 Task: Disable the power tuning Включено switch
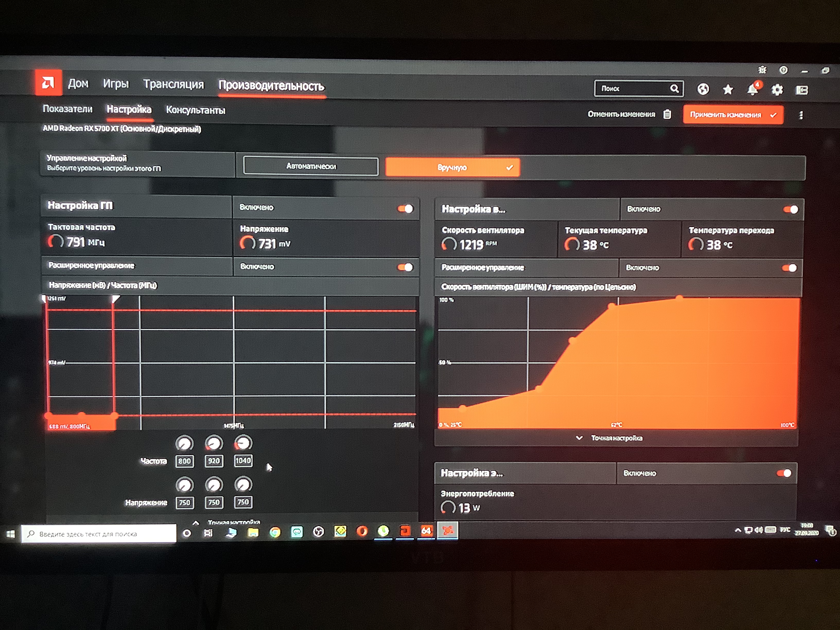(784, 473)
